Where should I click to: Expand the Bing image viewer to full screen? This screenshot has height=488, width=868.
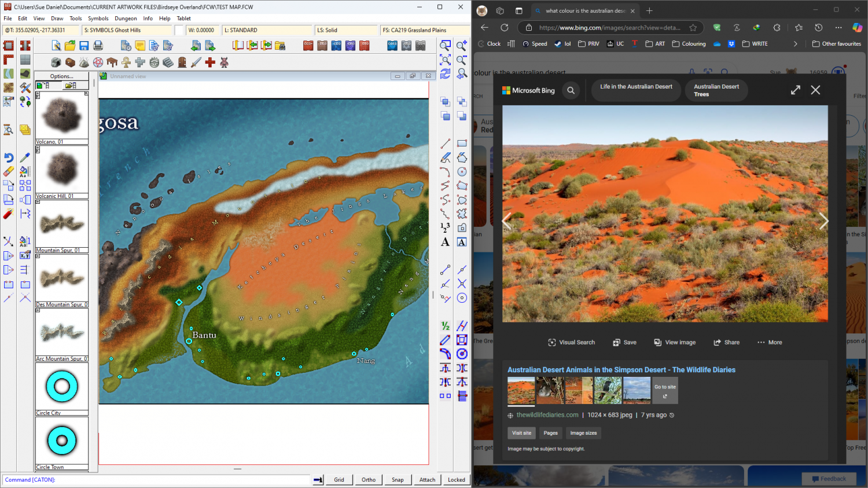[x=796, y=90]
